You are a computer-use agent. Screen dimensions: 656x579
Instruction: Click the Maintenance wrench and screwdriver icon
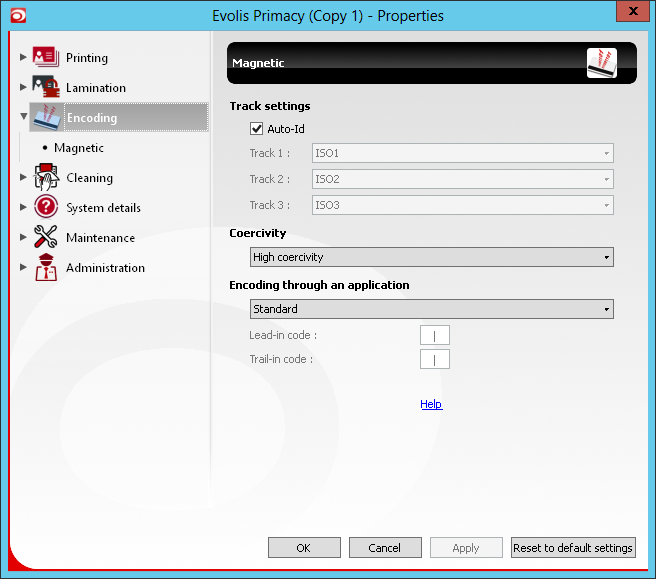click(46, 237)
